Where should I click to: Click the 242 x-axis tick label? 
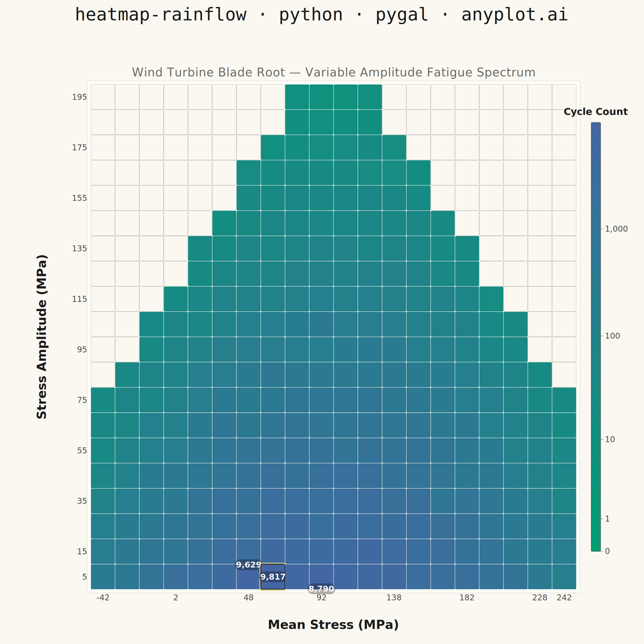pos(564,598)
